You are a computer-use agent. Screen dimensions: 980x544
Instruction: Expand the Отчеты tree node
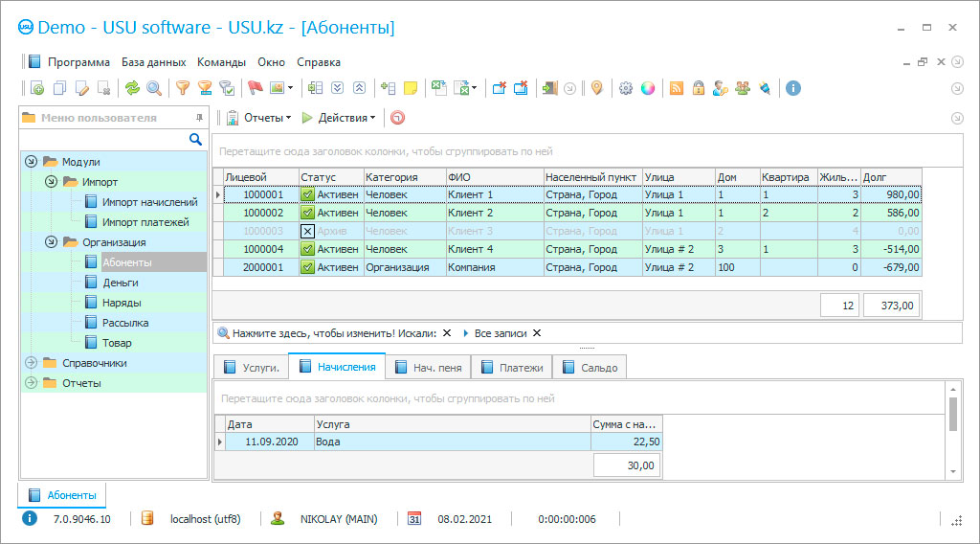[x=32, y=383]
